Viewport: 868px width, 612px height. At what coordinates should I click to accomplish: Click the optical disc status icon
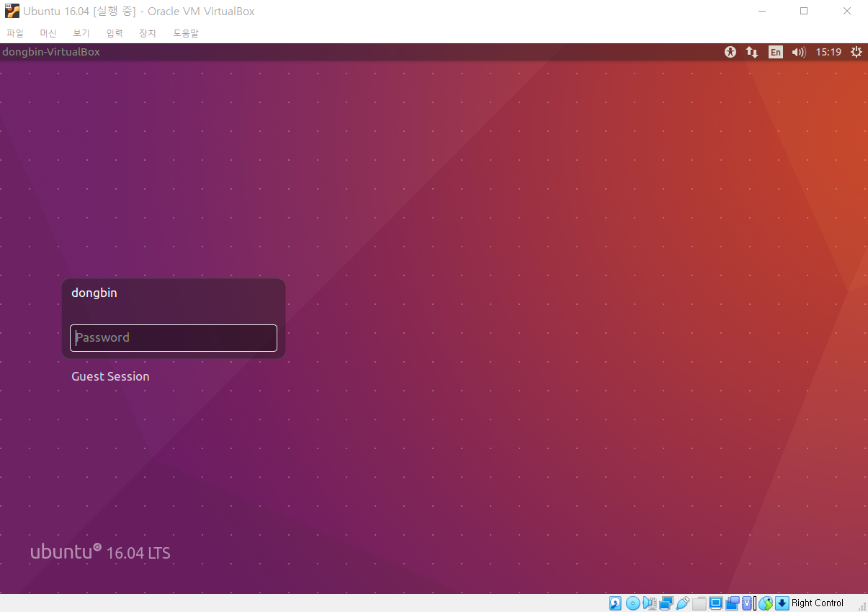(632, 603)
